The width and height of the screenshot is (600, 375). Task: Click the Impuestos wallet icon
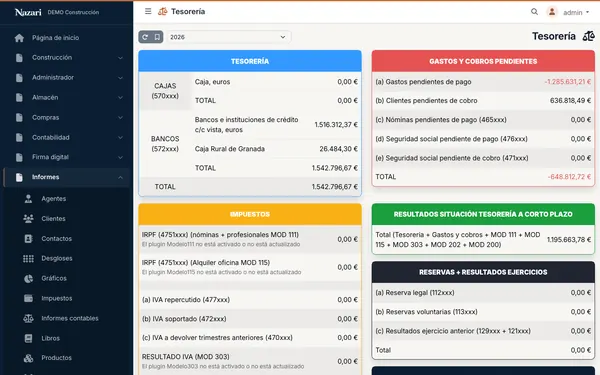click(x=28, y=298)
